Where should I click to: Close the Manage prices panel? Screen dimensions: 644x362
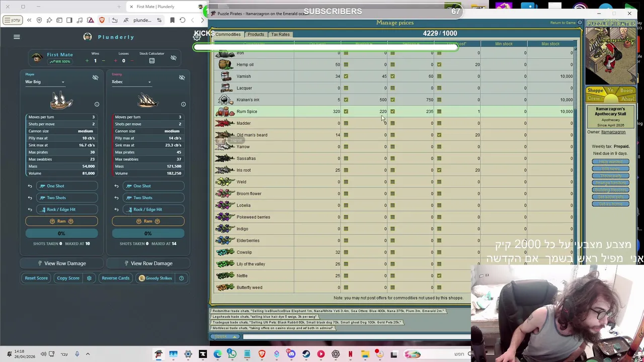(580, 23)
